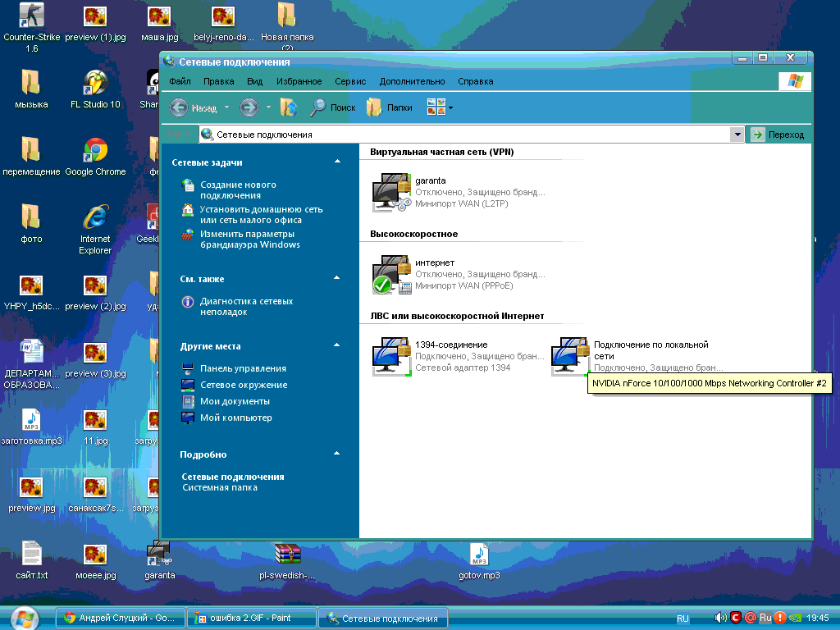Open the Поиск search tool
The image size is (840, 630).
pyautogui.click(x=332, y=107)
